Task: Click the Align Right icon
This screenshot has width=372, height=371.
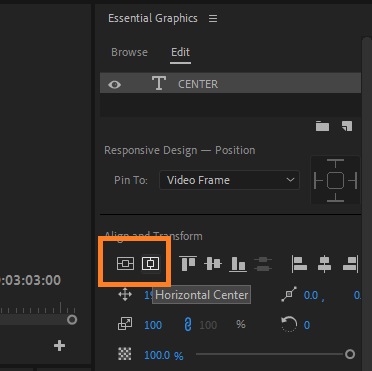Action: [x=351, y=264]
